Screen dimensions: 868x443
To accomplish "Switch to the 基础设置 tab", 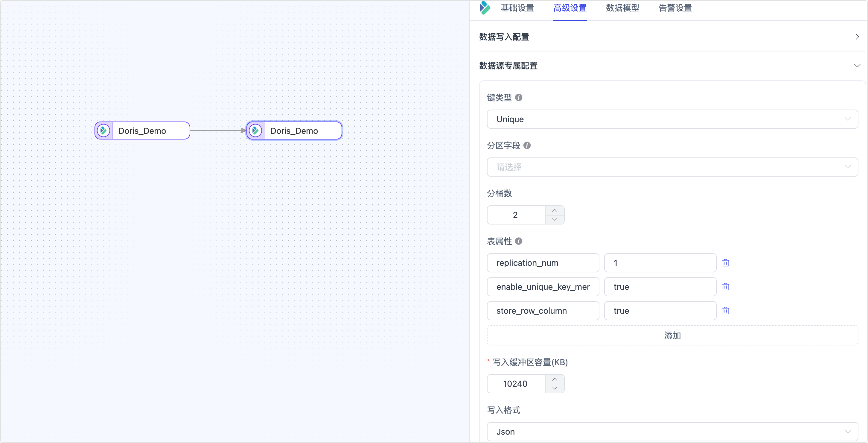I will 517,8.
